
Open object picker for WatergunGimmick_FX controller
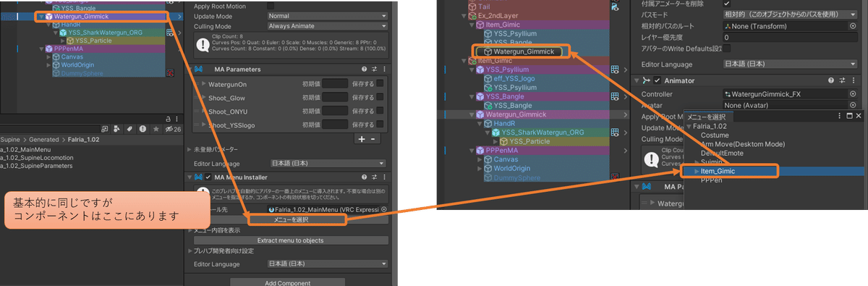pyautogui.click(x=853, y=93)
